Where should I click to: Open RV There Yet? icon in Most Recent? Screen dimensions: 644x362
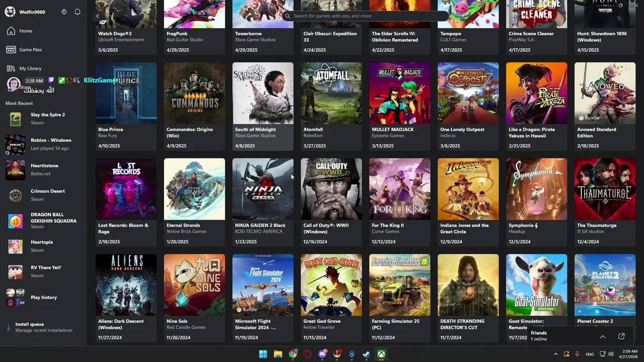tap(16, 271)
